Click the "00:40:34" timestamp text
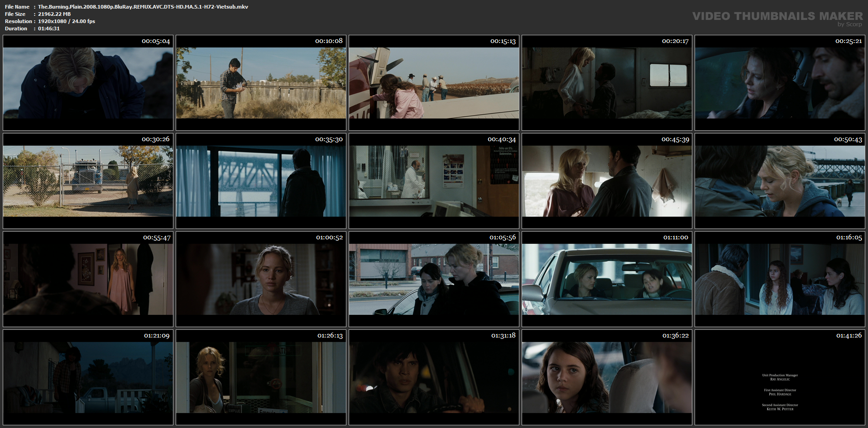 502,139
